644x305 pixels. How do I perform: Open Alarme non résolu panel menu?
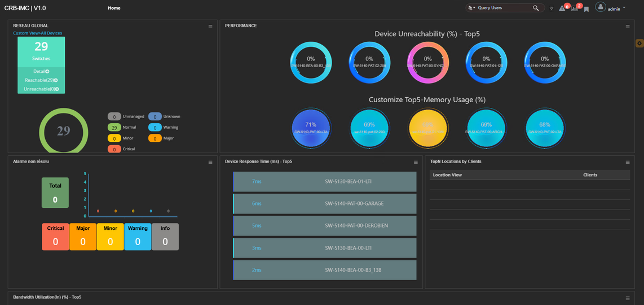pyautogui.click(x=210, y=162)
